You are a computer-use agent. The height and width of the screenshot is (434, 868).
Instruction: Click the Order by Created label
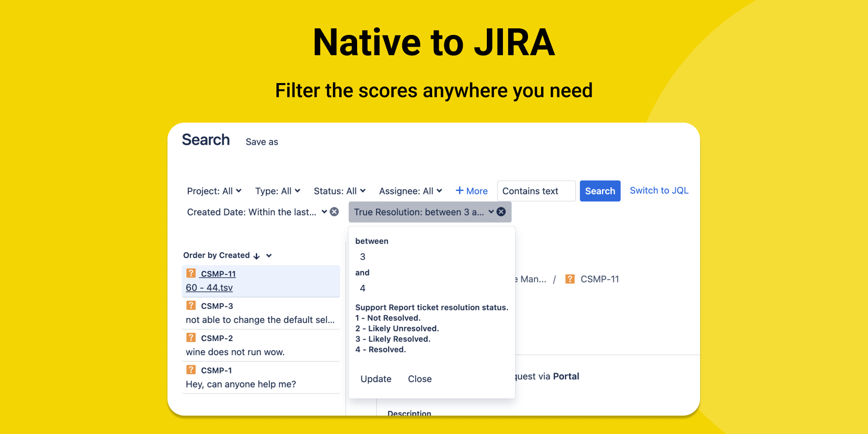(x=217, y=255)
